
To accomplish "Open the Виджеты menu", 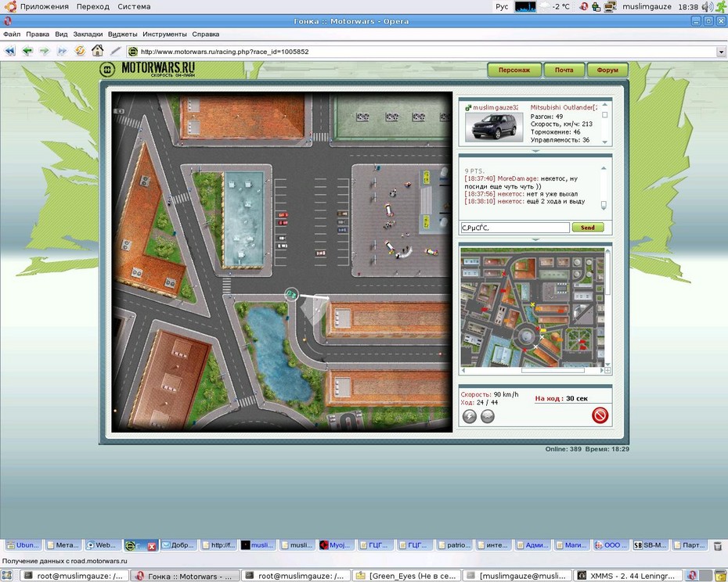I will pyautogui.click(x=123, y=34).
